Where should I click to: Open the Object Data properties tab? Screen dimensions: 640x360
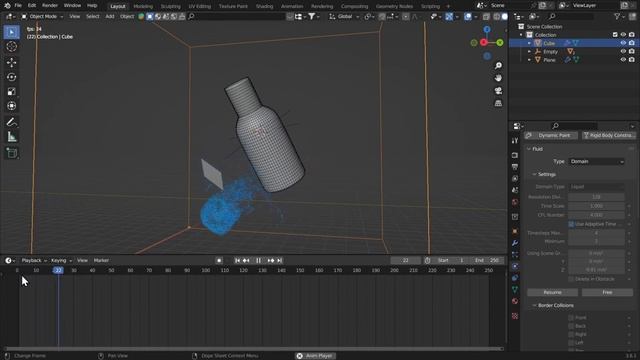[x=515, y=289]
